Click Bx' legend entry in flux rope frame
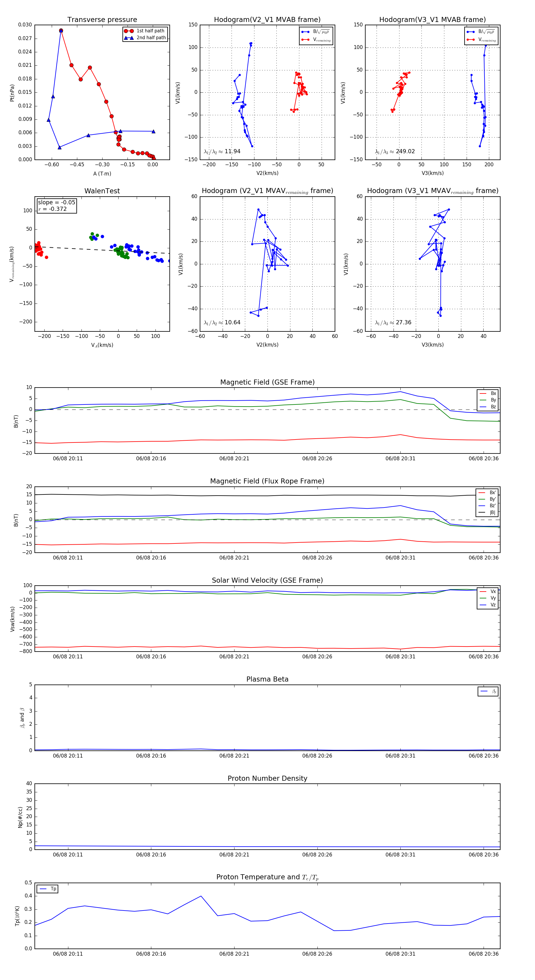This screenshot has width=535, height=980. click(487, 493)
